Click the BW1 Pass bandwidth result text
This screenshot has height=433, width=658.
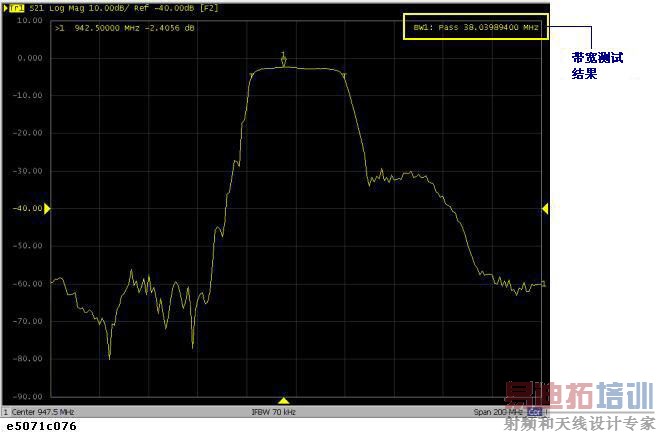tap(475, 27)
